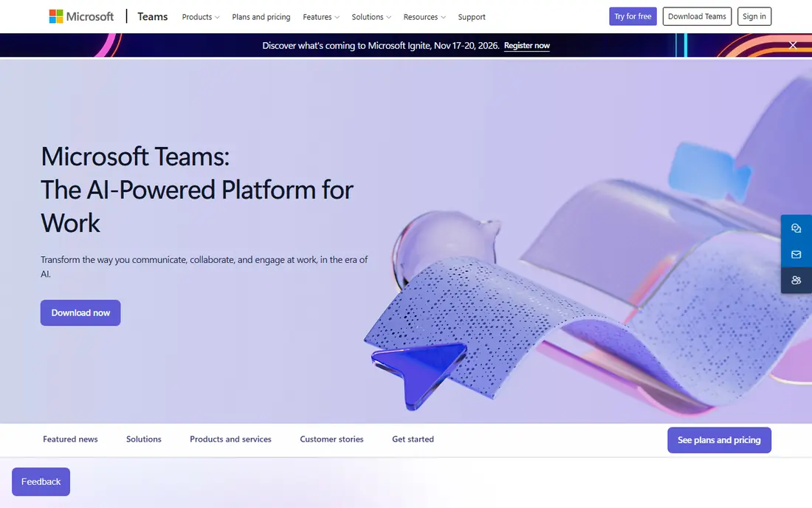Click the Microsoft logo
This screenshot has height=508, width=812.
pyautogui.click(x=81, y=16)
